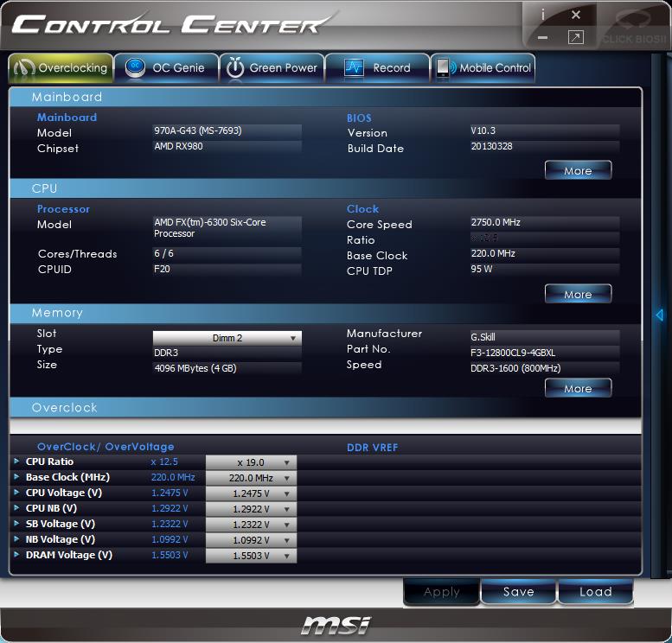Click the OverClock/ OverVoltage heading

[x=106, y=447]
